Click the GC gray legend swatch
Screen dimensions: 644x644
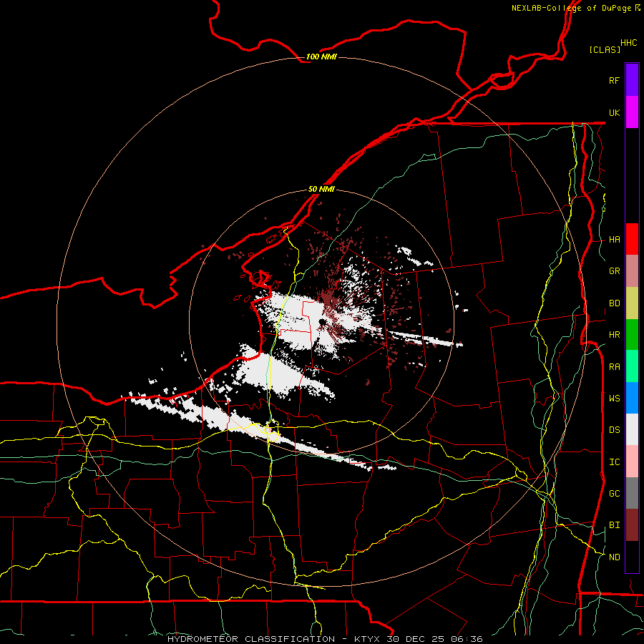(x=632, y=493)
